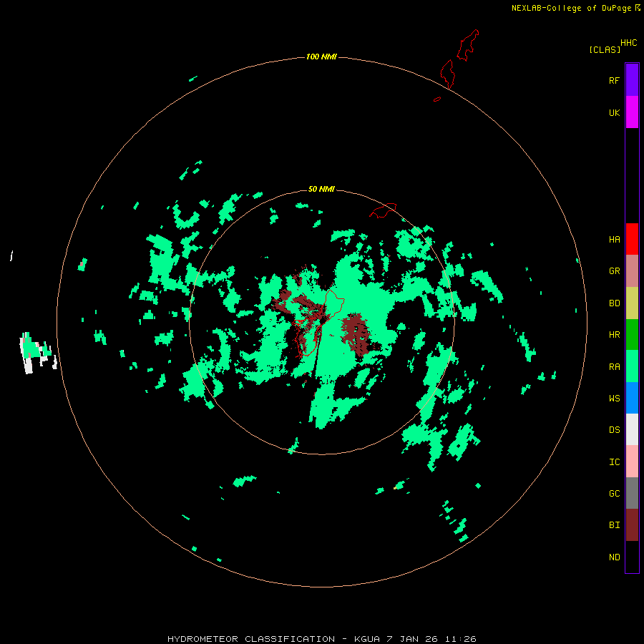Click the GC legend label
Viewport: 644px width, 644px height.
click(614, 493)
